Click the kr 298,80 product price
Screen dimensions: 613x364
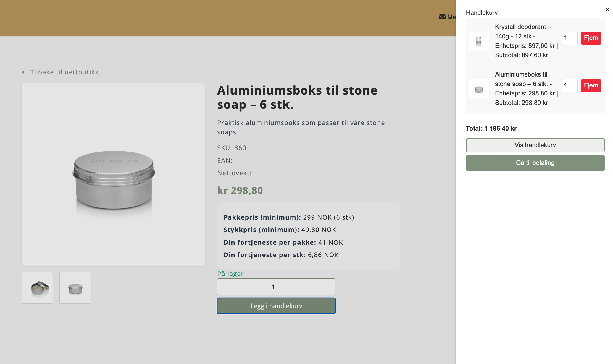(240, 191)
